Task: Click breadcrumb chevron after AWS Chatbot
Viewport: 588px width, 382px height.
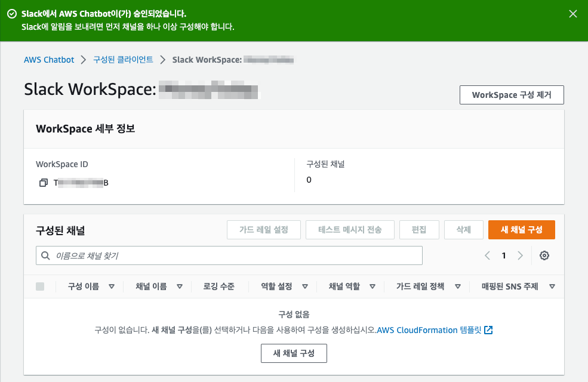Action: (84, 60)
